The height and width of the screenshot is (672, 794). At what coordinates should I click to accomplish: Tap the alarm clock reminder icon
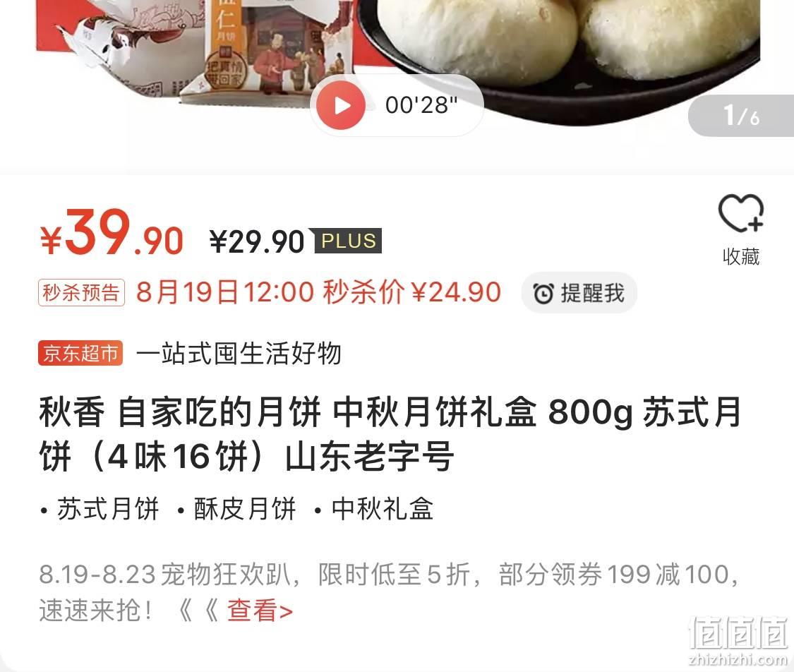coord(543,293)
